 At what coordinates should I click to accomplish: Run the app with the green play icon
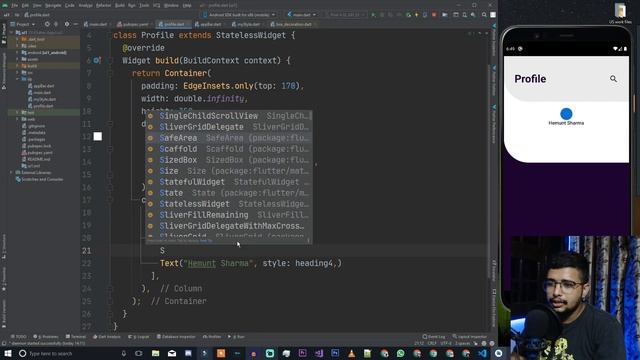[x=373, y=15]
